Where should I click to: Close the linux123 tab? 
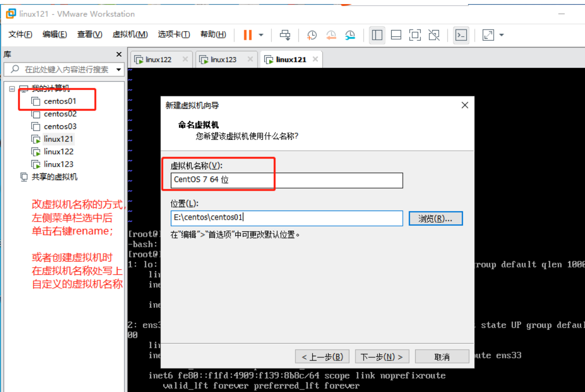[250, 59]
